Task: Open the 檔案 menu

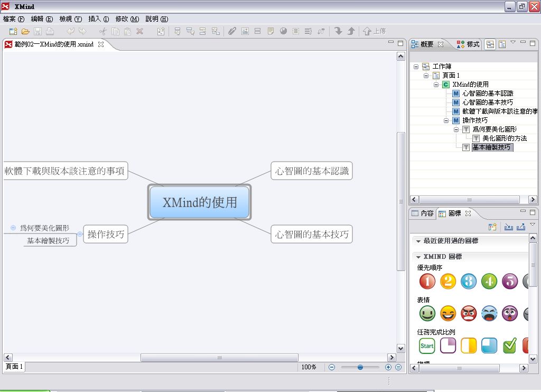Action: pos(14,19)
